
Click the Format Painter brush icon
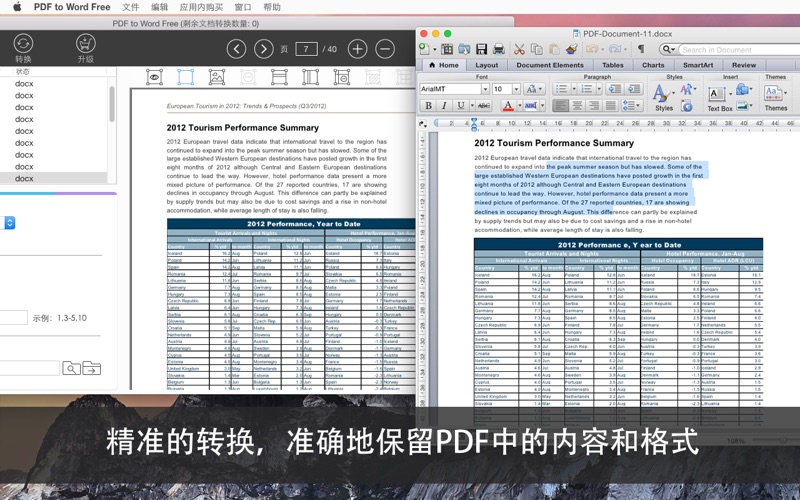tap(571, 49)
